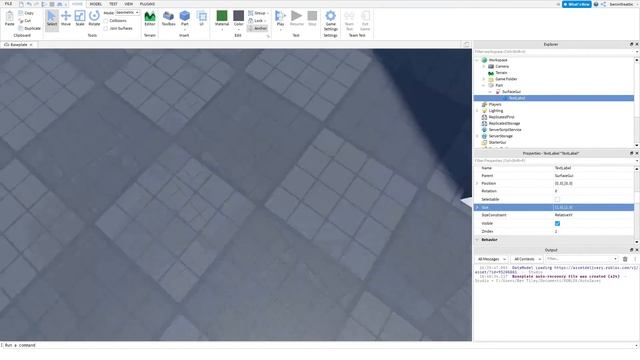Open the Terrain Editor
640x360 pixels.
tap(150, 19)
